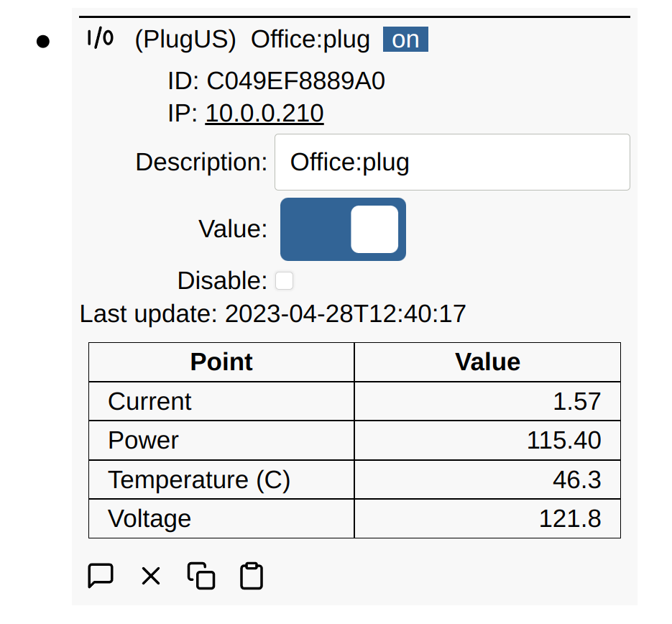Click the Value column header
Viewport: 672px width, 624px height.
coord(487,362)
